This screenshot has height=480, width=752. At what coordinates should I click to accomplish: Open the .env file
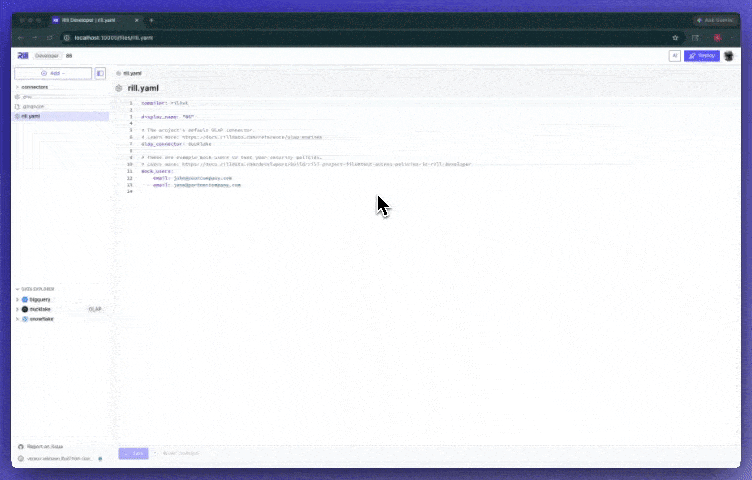[x=27, y=97]
